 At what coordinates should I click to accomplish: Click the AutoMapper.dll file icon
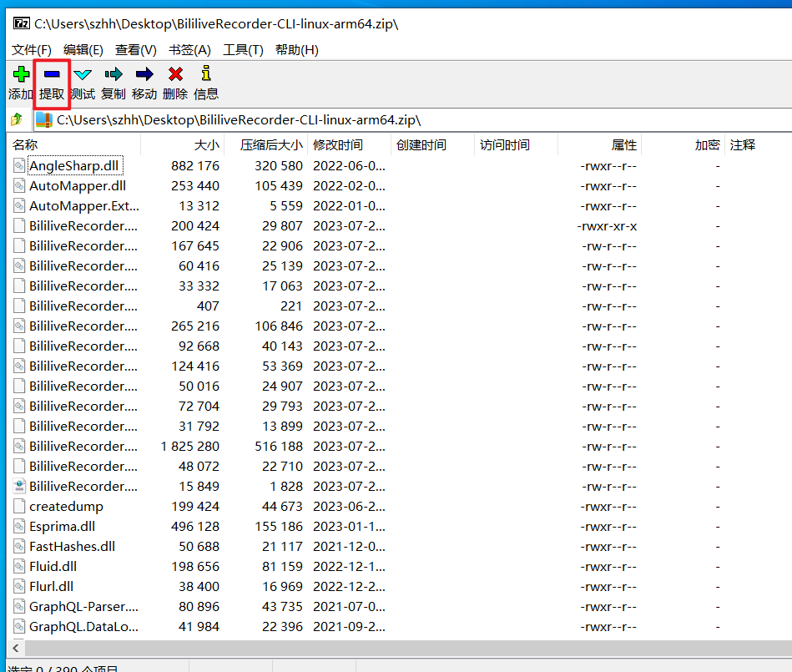tap(19, 186)
